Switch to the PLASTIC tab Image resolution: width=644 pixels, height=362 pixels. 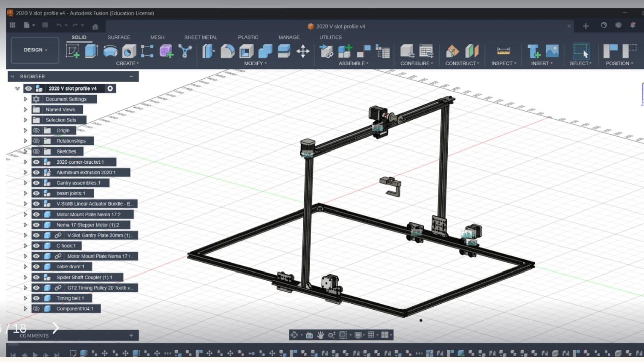tap(248, 37)
